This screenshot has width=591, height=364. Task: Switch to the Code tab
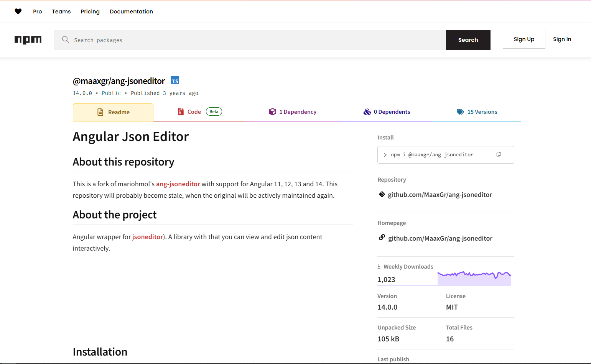point(194,111)
